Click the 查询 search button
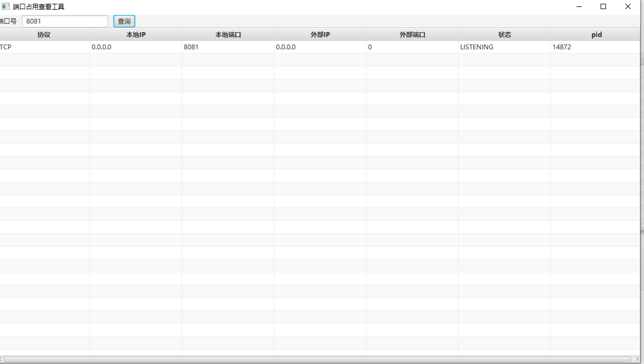The image size is (644, 364). pos(124,21)
